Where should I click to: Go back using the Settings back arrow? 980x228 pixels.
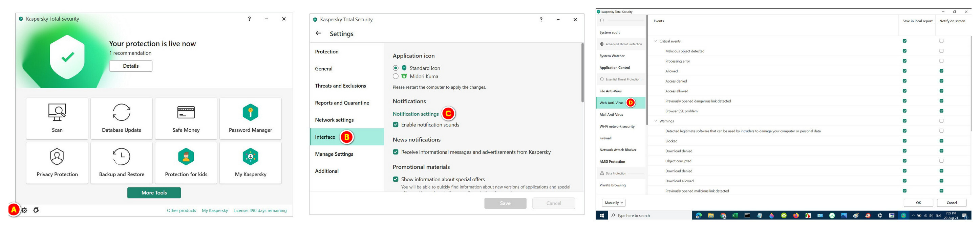click(319, 33)
